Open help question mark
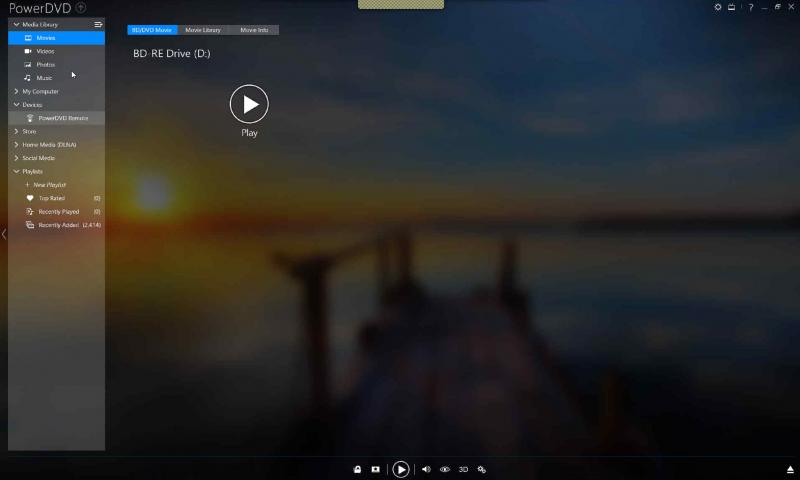The width and height of the screenshot is (800, 480). pos(751,7)
